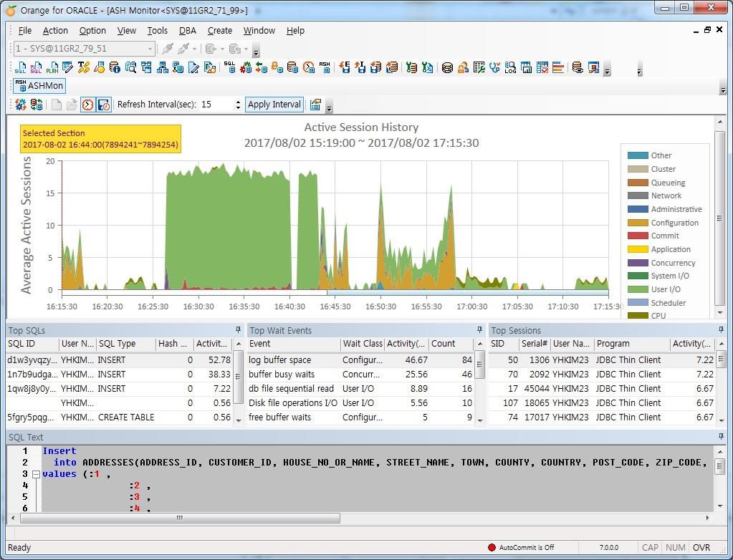Open the DBA menu
This screenshot has width=733, height=560.
tap(188, 30)
